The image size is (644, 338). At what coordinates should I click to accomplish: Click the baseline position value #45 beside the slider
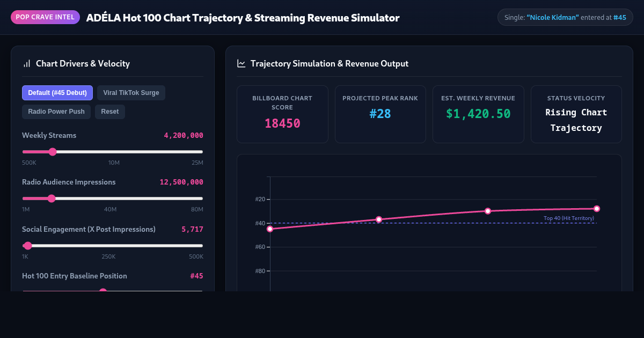point(196,276)
